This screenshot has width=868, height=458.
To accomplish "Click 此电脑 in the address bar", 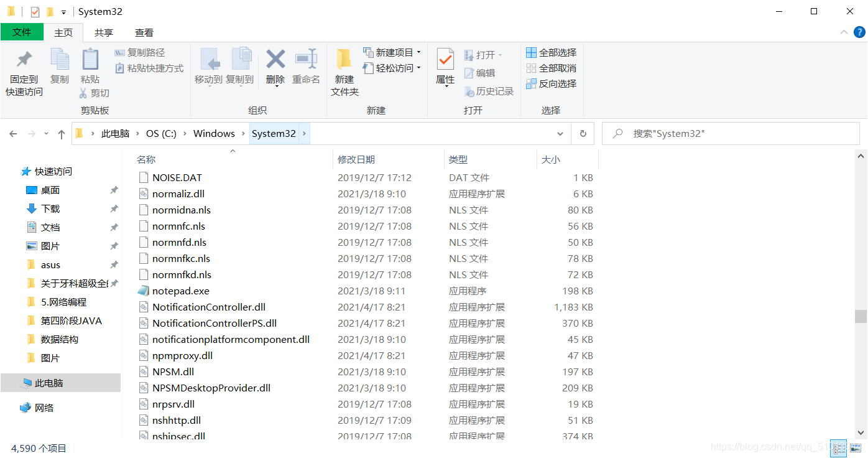I will [x=116, y=133].
